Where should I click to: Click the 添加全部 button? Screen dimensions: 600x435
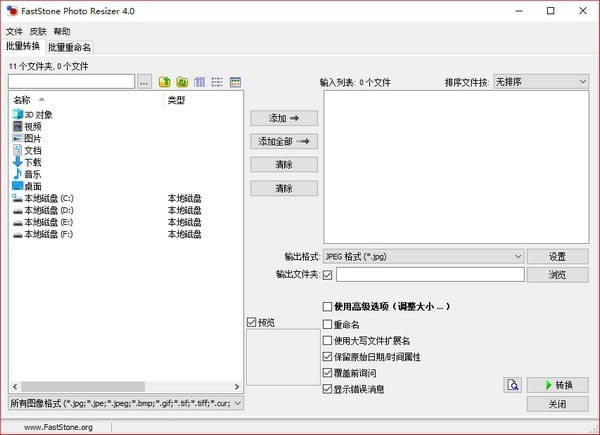point(284,141)
